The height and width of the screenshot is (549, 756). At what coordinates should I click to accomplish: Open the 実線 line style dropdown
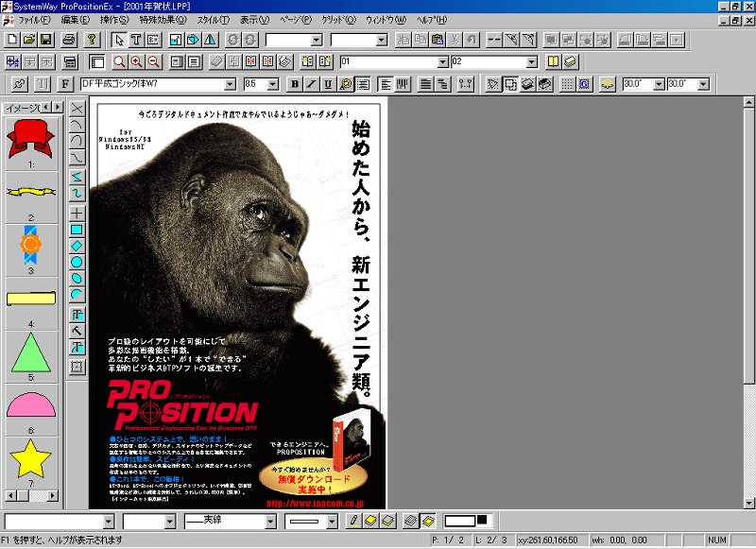(270, 522)
